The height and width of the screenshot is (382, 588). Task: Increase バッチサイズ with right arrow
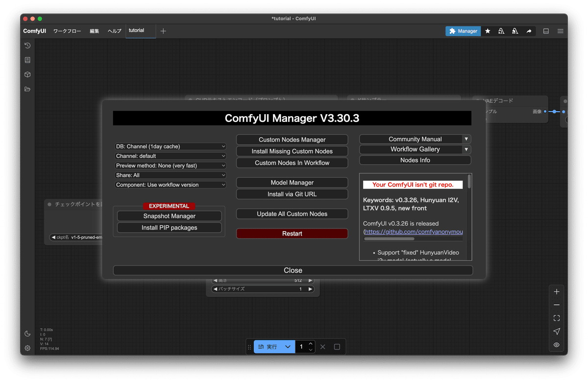coord(310,289)
